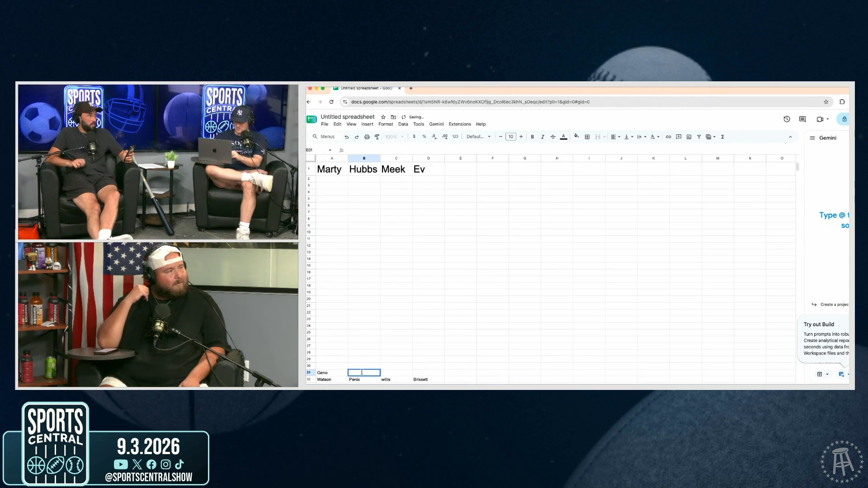The height and width of the screenshot is (488, 868).
Task: Open the cell borders options
Action: click(x=587, y=137)
